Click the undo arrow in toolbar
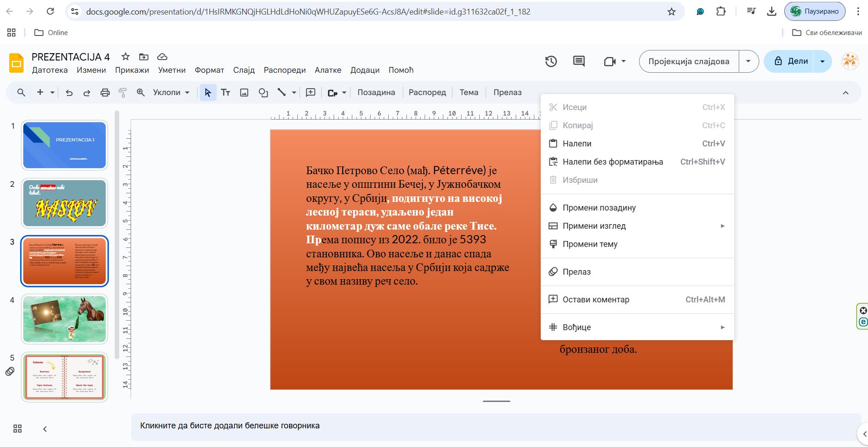Image resolution: width=868 pixels, height=447 pixels. pyautogui.click(x=69, y=93)
